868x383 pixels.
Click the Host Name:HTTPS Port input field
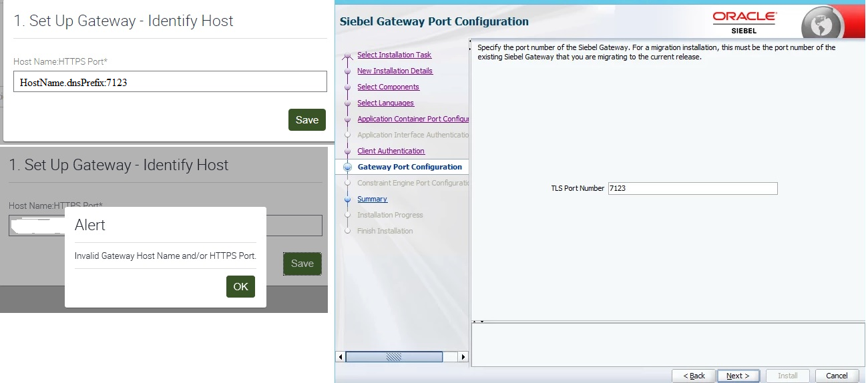tap(170, 82)
